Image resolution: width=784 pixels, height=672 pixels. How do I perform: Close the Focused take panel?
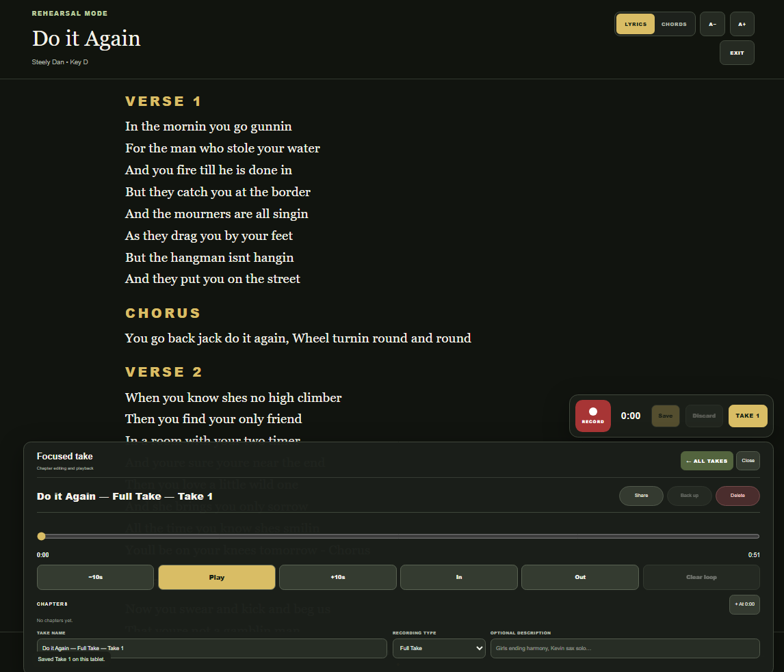pyautogui.click(x=748, y=461)
